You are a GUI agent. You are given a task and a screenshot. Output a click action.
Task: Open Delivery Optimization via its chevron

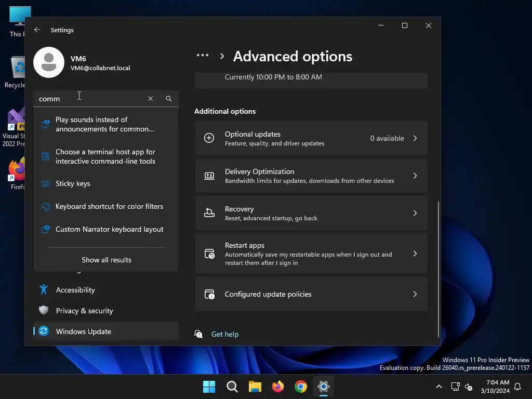(415, 176)
